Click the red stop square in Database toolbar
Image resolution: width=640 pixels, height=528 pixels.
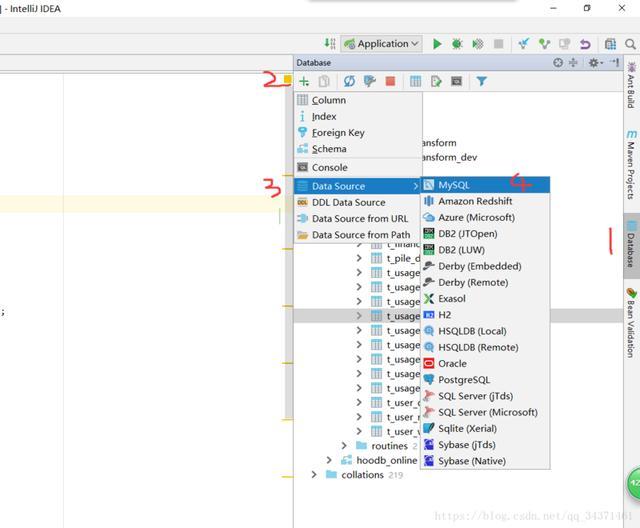point(390,81)
